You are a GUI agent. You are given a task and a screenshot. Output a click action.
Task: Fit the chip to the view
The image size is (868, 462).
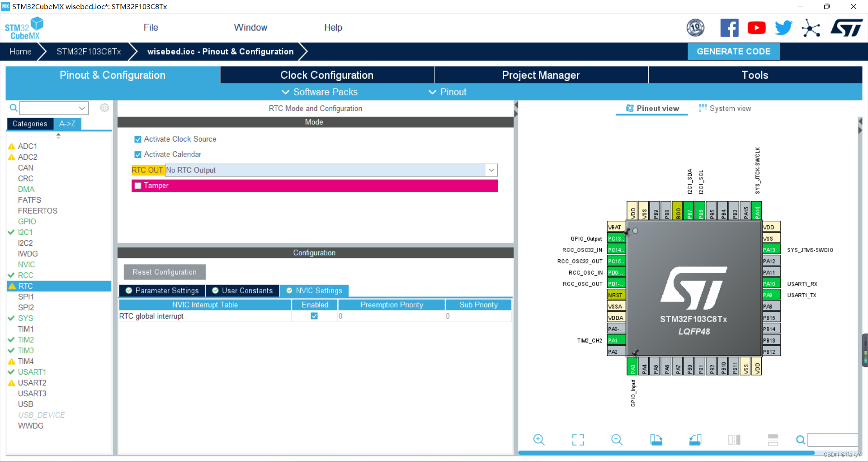[578, 440]
